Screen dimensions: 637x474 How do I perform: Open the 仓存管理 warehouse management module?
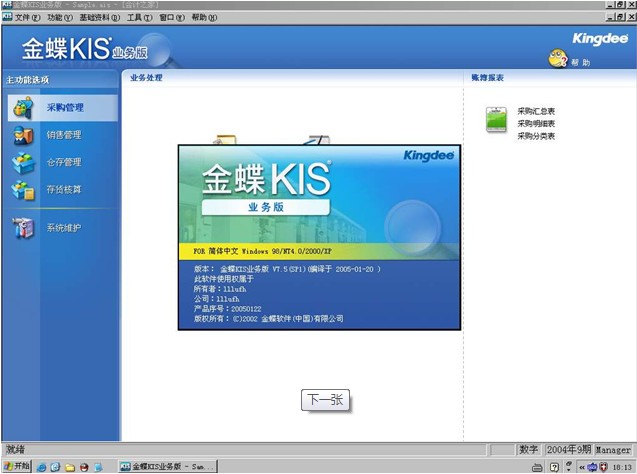pos(63,162)
